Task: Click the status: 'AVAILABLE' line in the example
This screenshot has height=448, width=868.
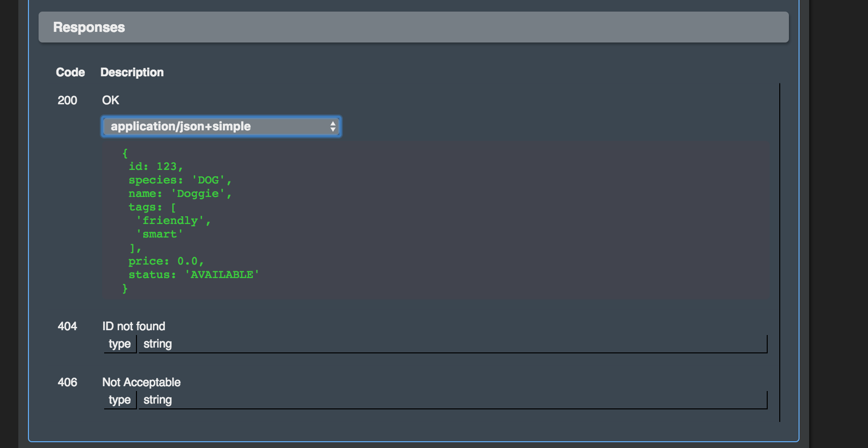Action: point(193,275)
